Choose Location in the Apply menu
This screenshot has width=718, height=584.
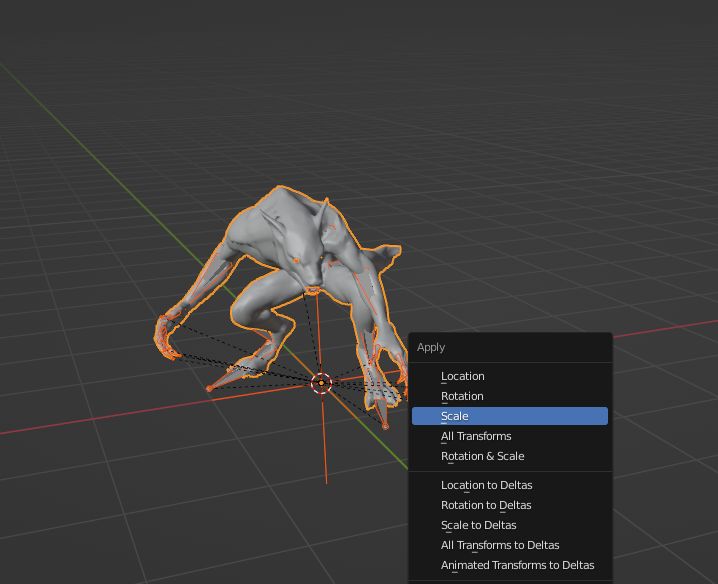[510, 376]
